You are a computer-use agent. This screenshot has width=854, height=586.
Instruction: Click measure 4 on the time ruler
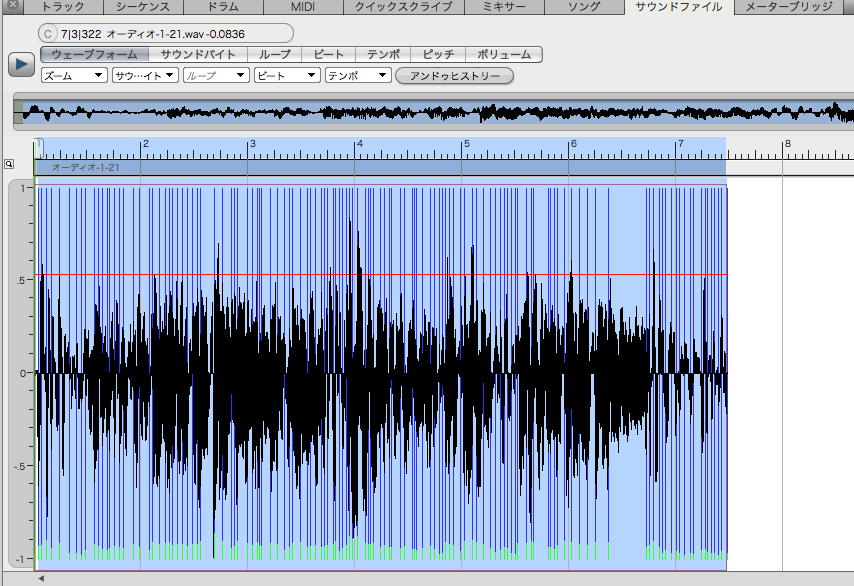coord(359,144)
